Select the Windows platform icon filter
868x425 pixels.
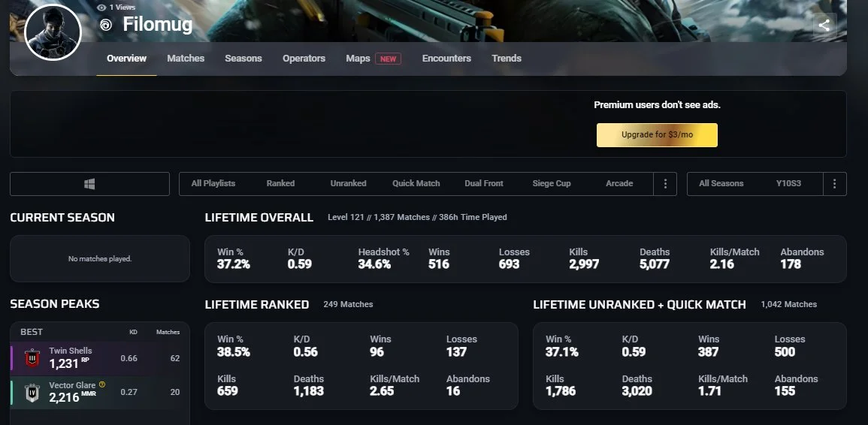point(89,184)
